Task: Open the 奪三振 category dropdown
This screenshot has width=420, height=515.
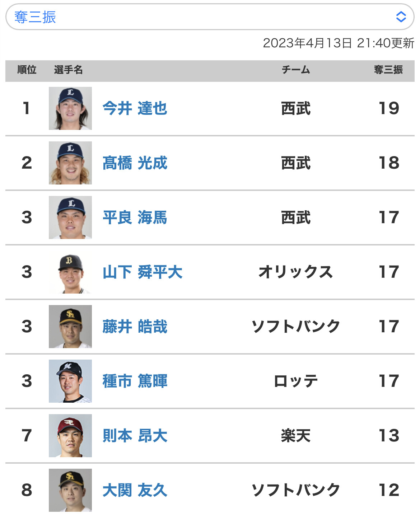Action: point(210,17)
